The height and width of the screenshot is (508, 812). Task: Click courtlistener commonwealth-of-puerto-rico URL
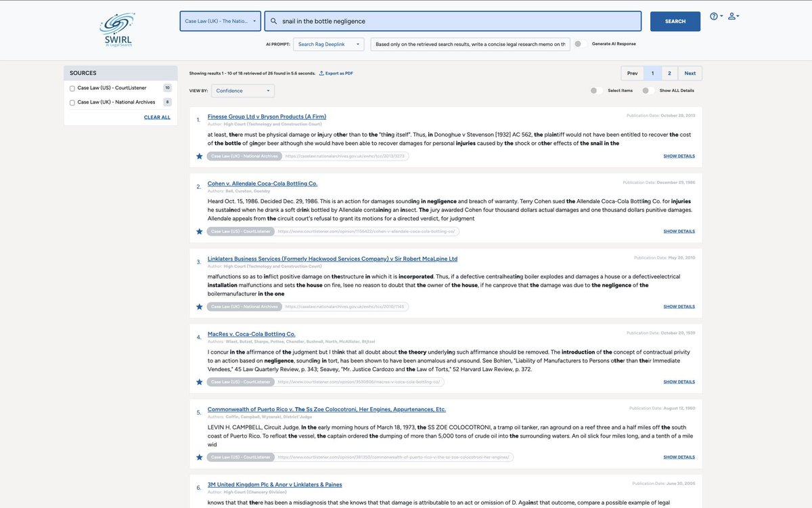393,457
